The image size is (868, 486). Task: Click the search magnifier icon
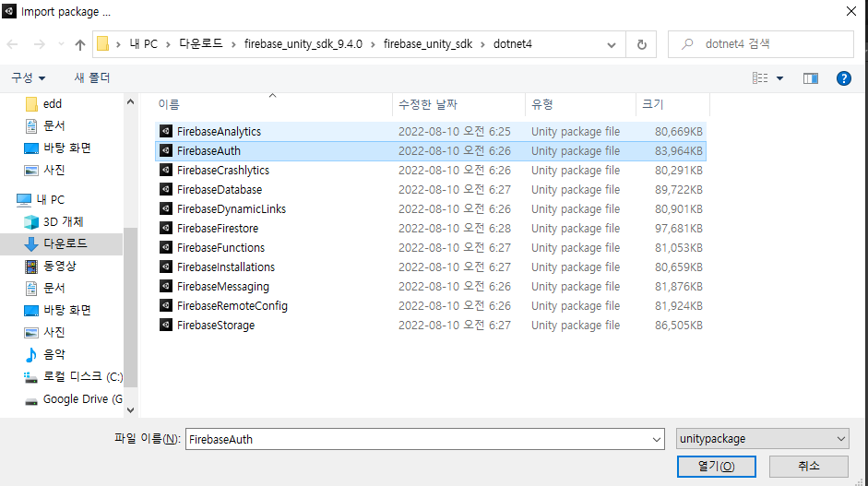coord(687,44)
